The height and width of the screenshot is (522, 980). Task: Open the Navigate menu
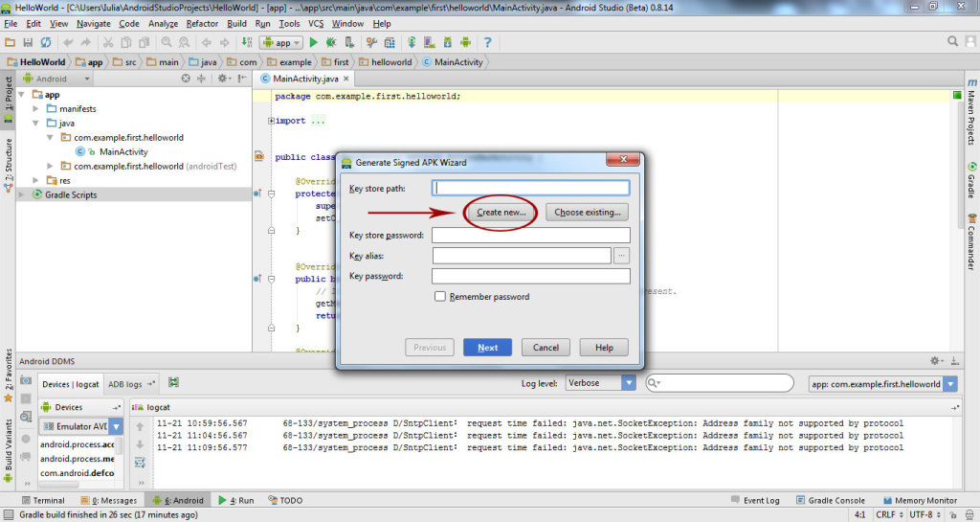pos(94,24)
